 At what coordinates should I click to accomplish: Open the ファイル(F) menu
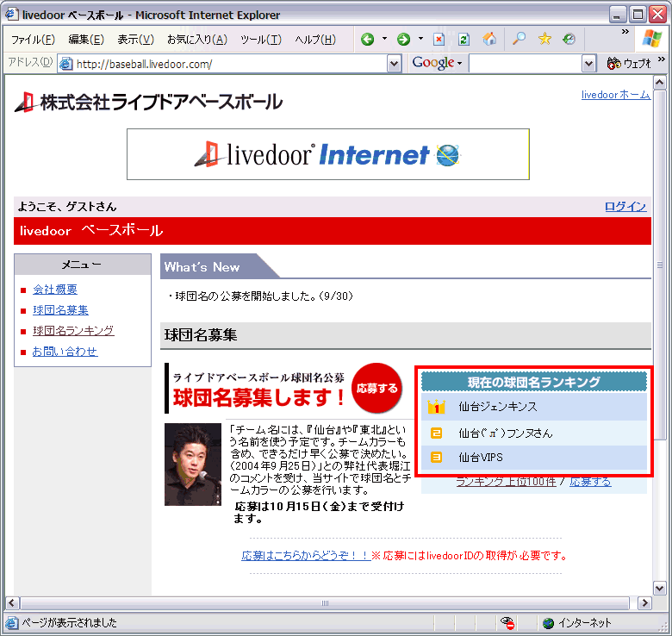point(33,40)
